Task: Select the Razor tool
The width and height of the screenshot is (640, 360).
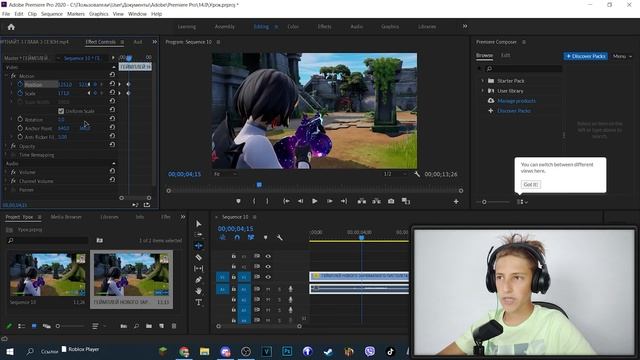Action: click(198, 257)
